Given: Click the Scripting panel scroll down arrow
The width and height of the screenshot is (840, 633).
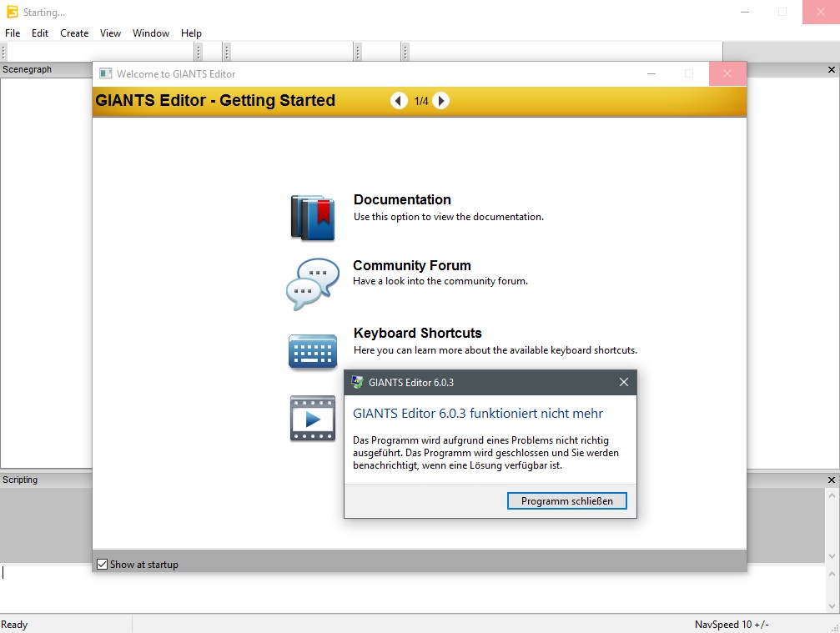Looking at the screenshot, I should coord(832,556).
